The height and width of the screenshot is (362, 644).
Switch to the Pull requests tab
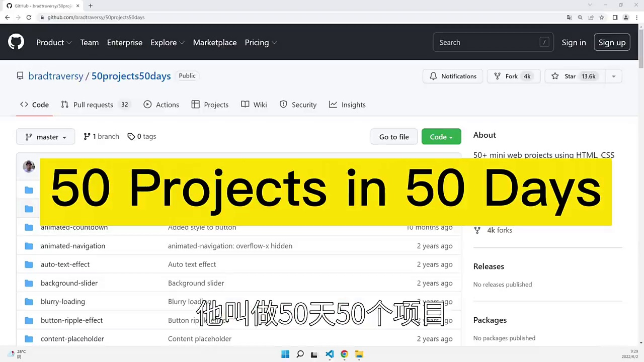pyautogui.click(x=95, y=105)
